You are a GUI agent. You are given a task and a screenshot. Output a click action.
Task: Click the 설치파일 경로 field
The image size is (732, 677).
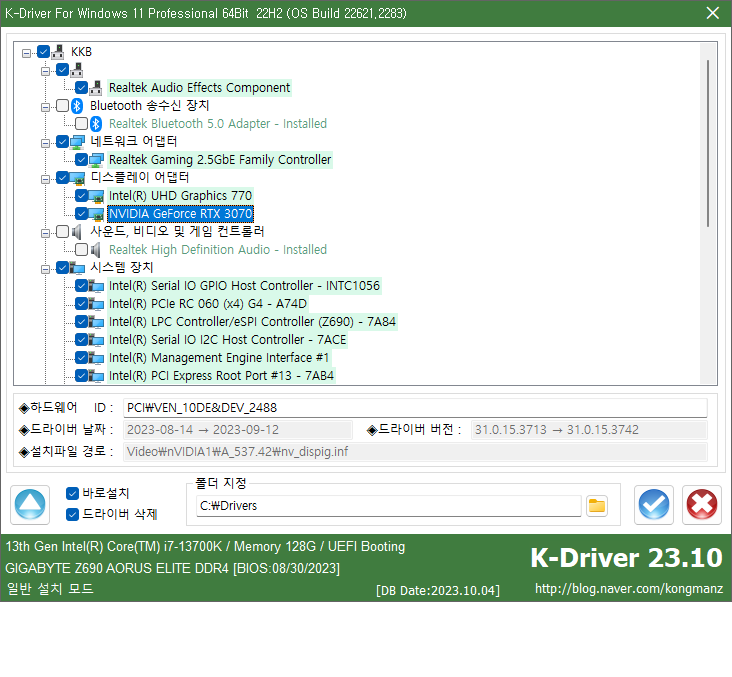coord(415,452)
